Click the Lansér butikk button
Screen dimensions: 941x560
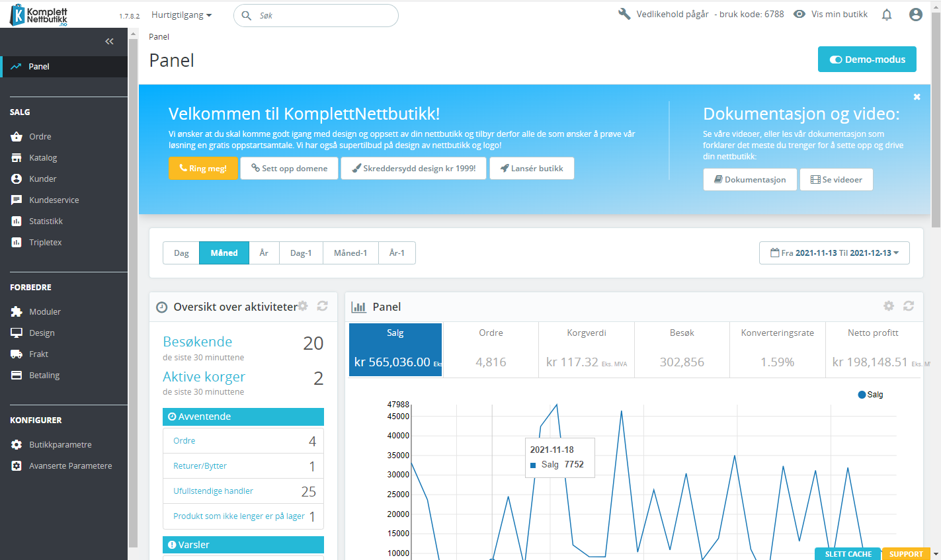point(532,169)
